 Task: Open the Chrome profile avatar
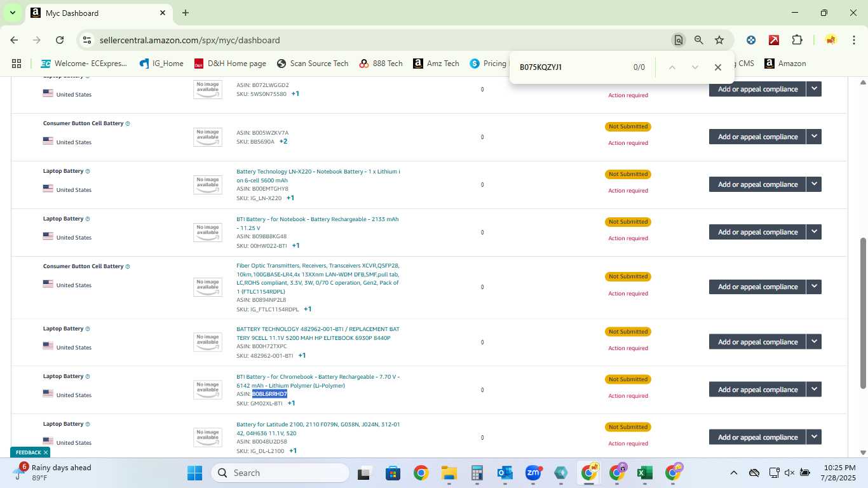[831, 40]
